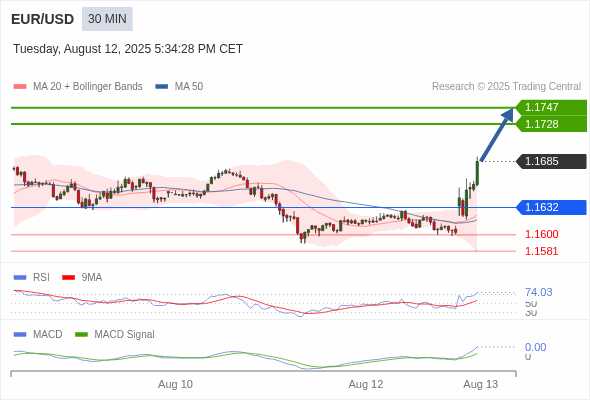Click the 1.1600 support level label
The image size is (590, 400).
coord(541,234)
